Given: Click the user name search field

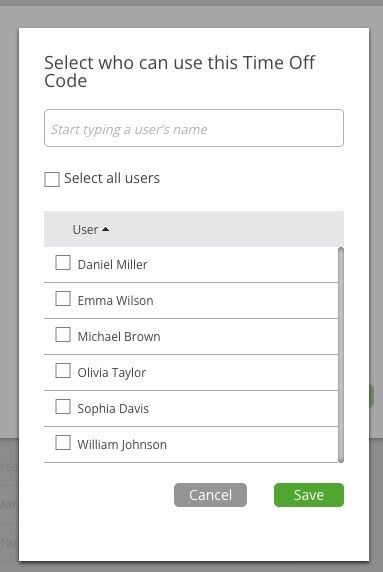Looking at the screenshot, I should (194, 128).
